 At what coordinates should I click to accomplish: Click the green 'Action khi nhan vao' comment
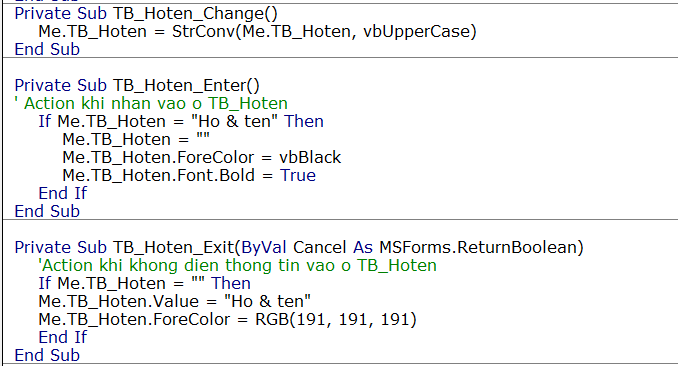(151, 103)
